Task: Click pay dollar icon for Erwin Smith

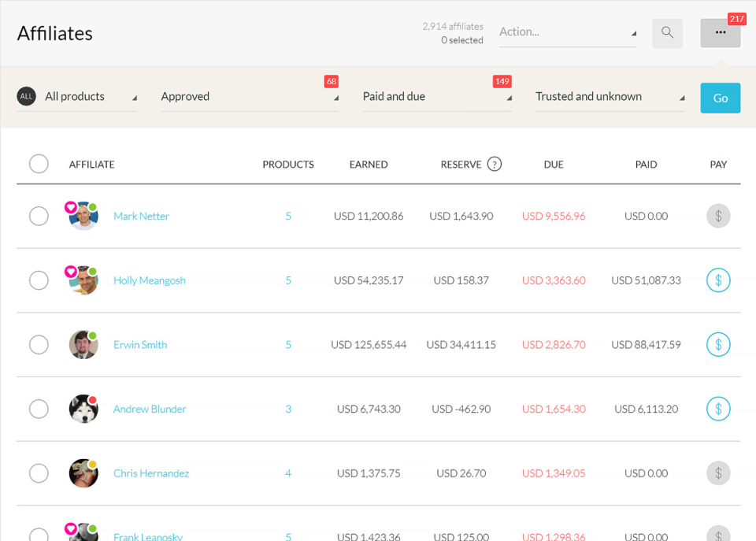Action: pyautogui.click(x=717, y=344)
